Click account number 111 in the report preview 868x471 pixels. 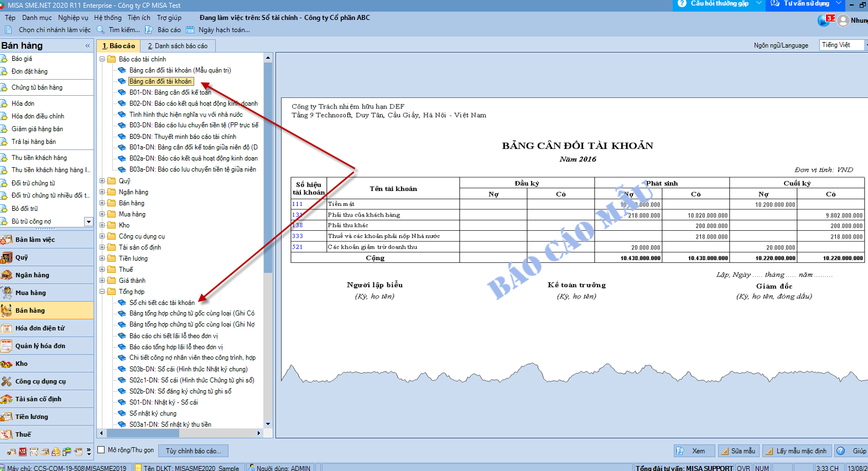click(298, 204)
